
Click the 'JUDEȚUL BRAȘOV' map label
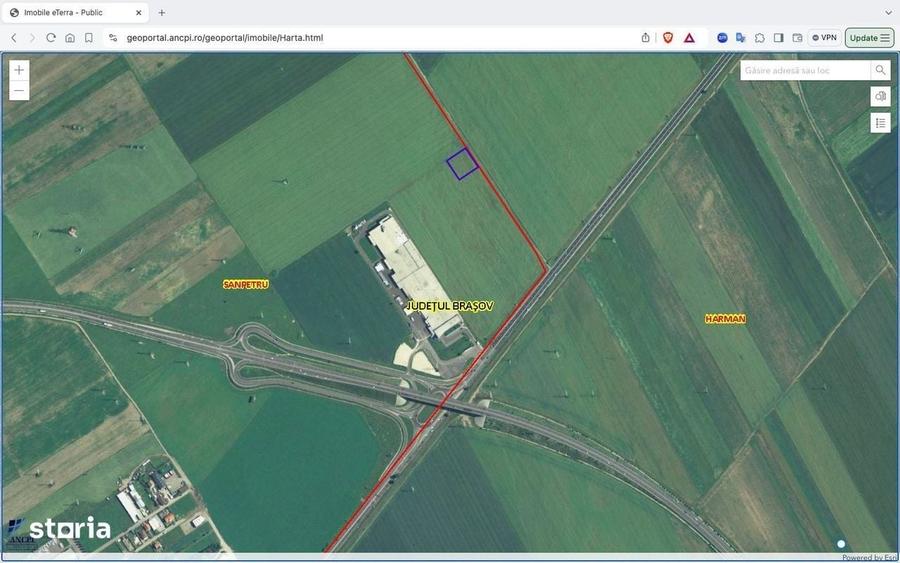tap(449, 306)
